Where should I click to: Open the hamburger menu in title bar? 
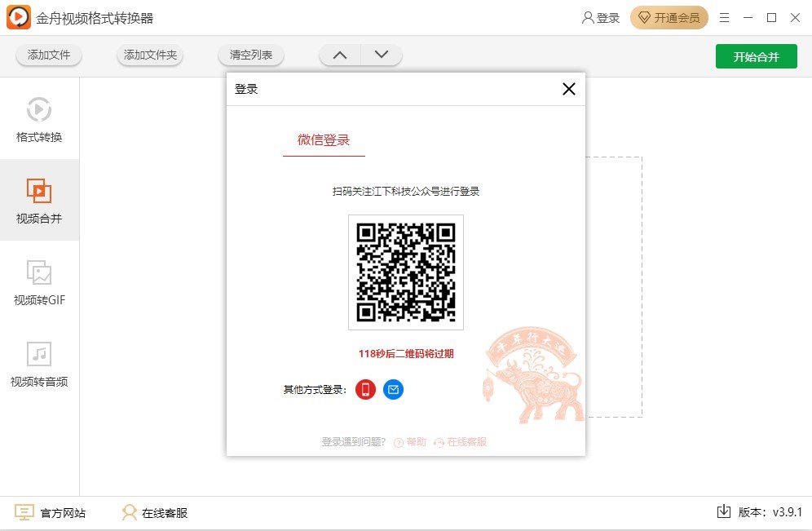coord(724,18)
